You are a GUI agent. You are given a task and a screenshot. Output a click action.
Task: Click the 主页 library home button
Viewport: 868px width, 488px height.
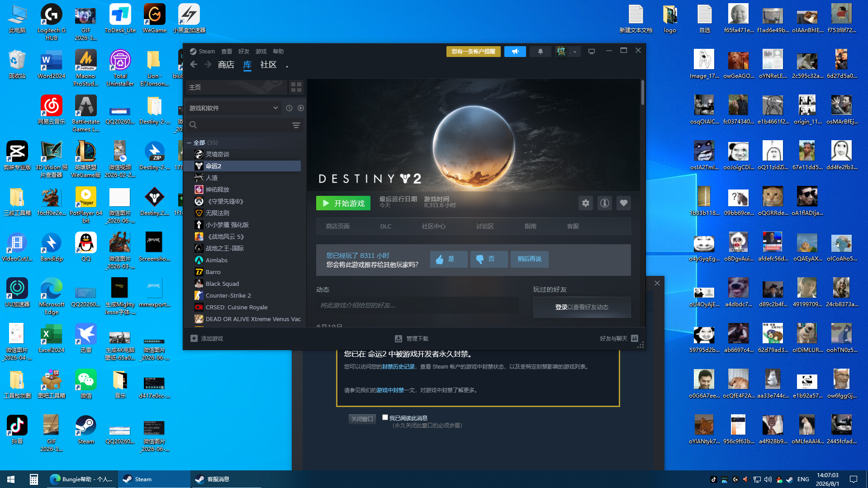237,87
